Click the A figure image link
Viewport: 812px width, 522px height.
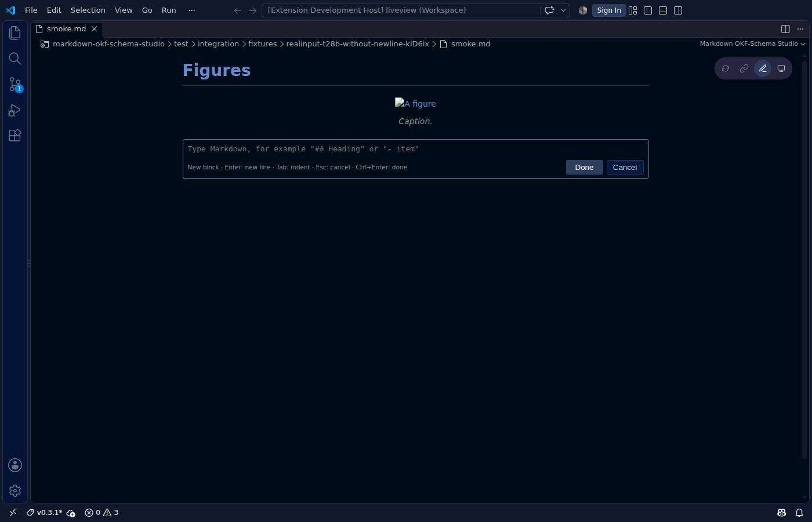click(415, 104)
